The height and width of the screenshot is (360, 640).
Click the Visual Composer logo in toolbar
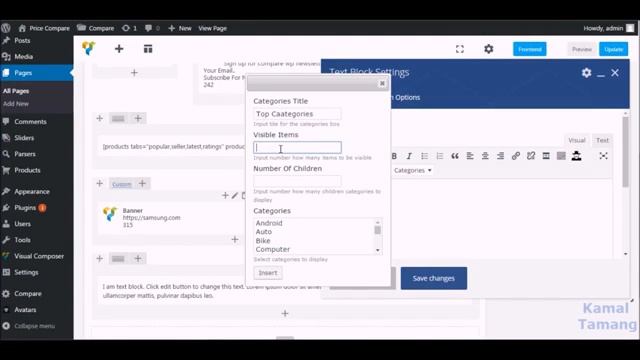[89, 49]
